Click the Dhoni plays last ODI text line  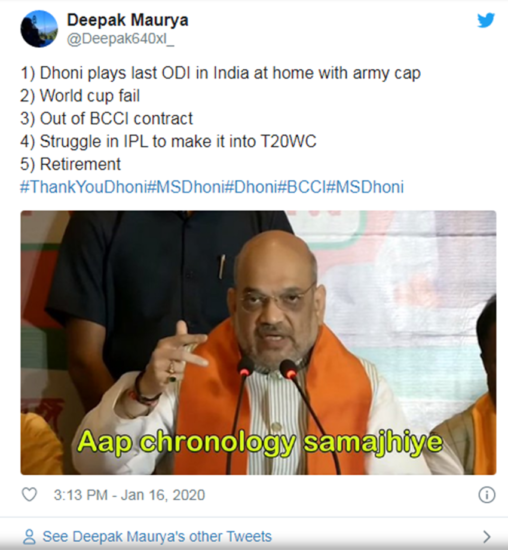(220, 74)
